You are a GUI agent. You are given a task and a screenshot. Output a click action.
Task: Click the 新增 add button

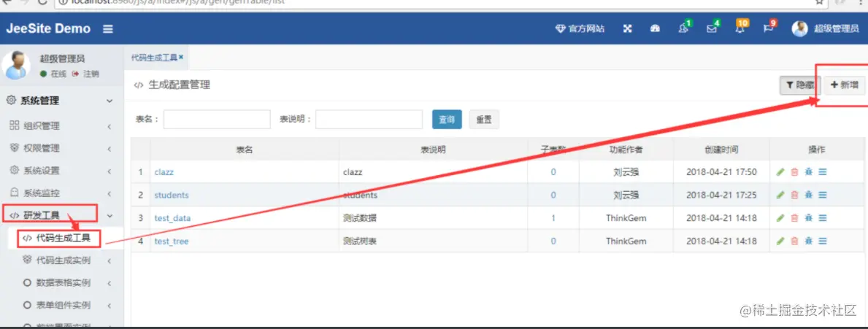(844, 85)
